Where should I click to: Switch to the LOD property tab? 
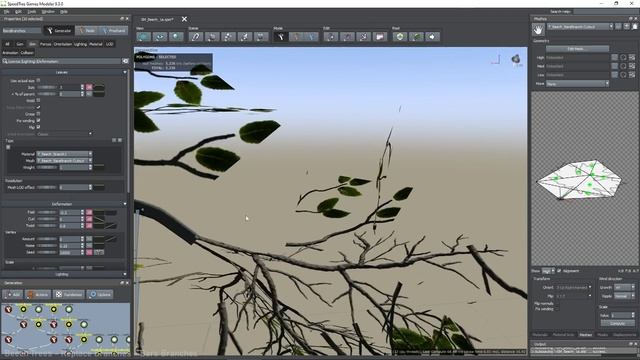click(x=109, y=44)
